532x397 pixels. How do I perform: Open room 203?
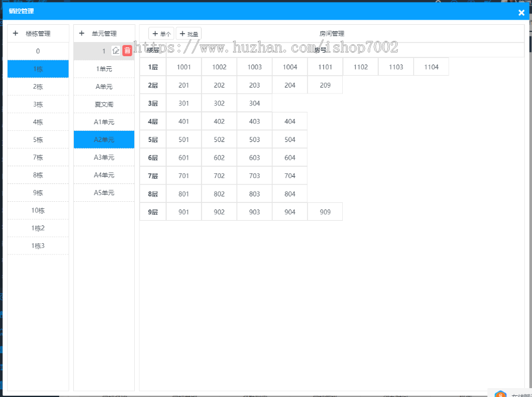tap(254, 85)
